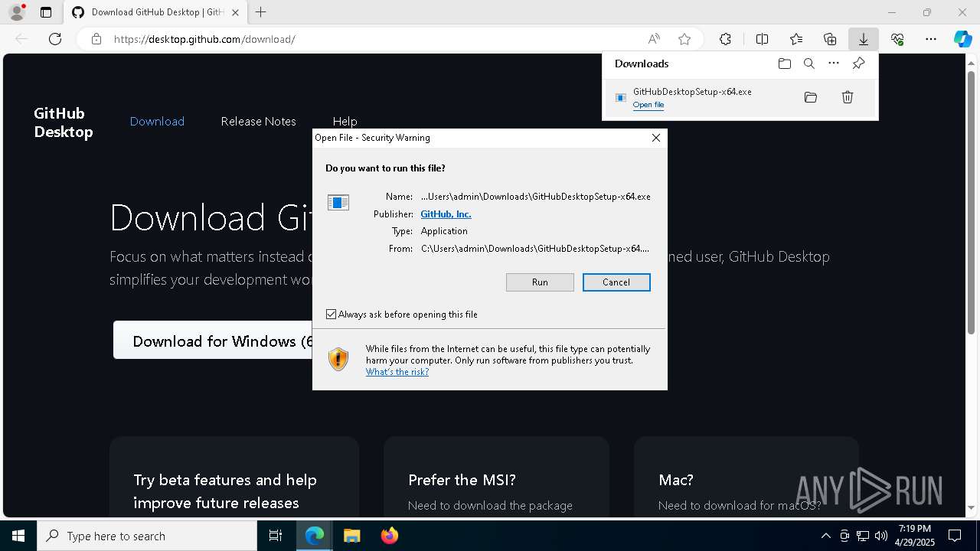Select GitHubDesktopSetup-x64.exe file name in Downloads

pyautogui.click(x=692, y=91)
